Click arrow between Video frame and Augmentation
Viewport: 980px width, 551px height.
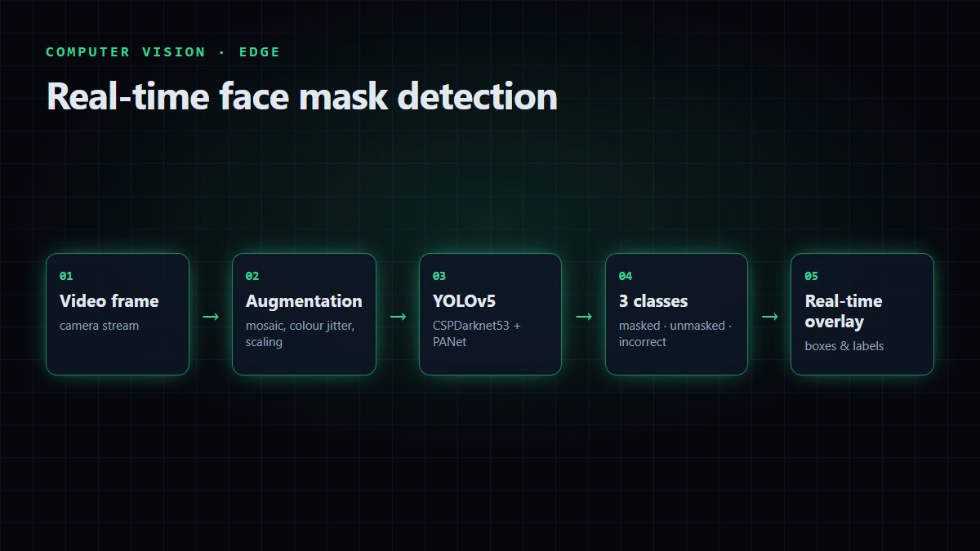(x=211, y=316)
